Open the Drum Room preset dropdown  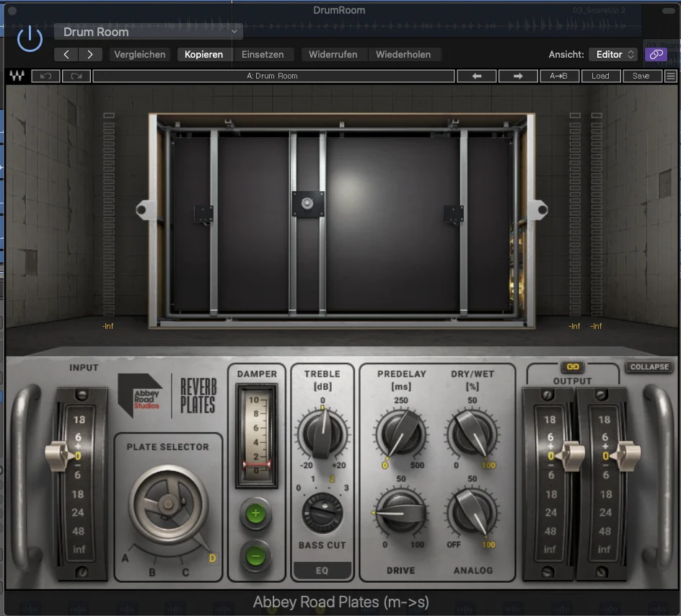pyautogui.click(x=148, y=32)
